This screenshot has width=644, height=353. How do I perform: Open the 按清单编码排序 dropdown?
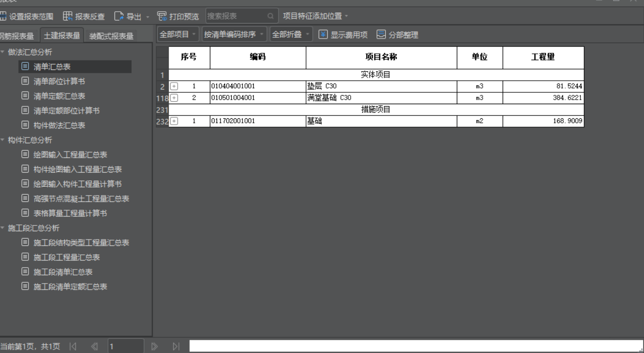pyautogui.click(x=234, y=35)
